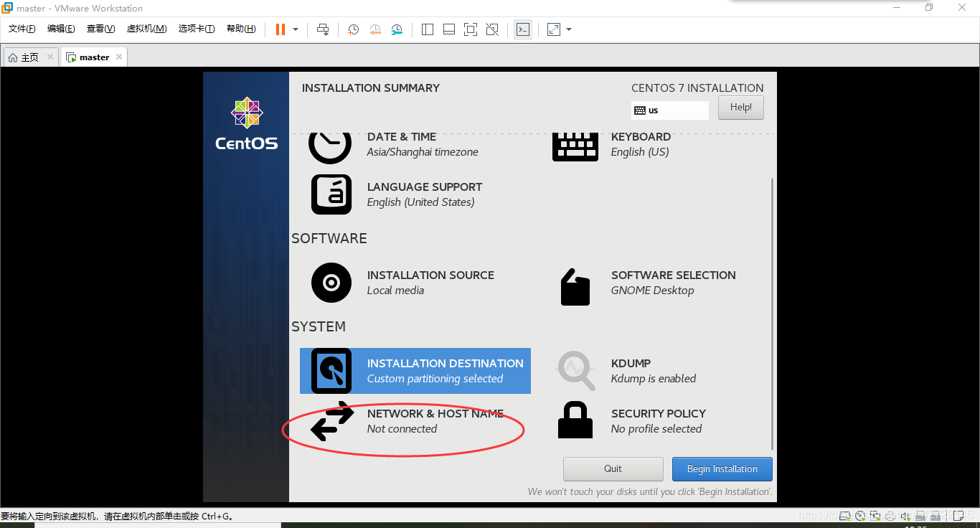Viewport: 980px width, 528px height.
Task: Click the Send Ctrl+Alt+Del toolbar icon
Action: (x=323, y=29)
